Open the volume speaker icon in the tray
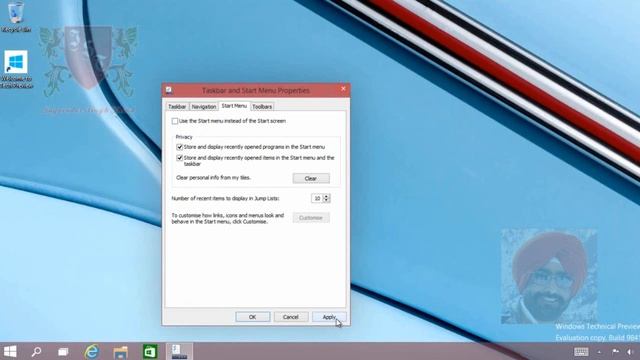The height and width of the screenshot is (360, 640). click(x=631, y=351)
